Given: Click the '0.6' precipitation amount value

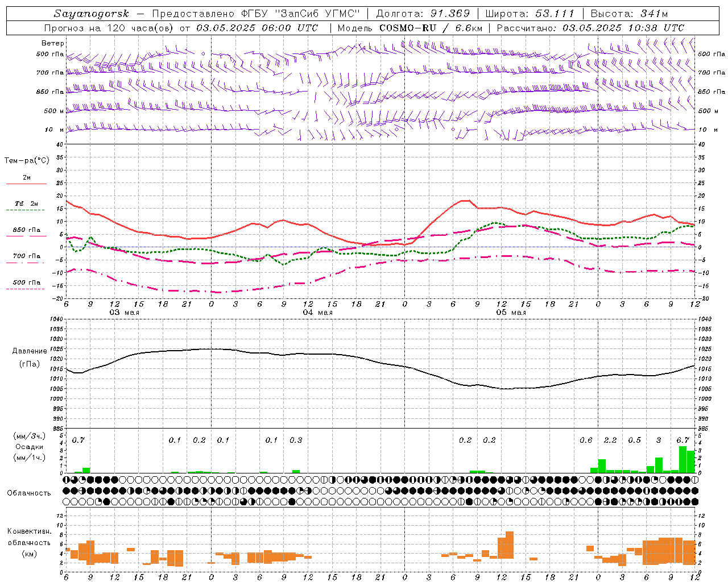Looking at the screenshot, I should [x=586, y=440].
